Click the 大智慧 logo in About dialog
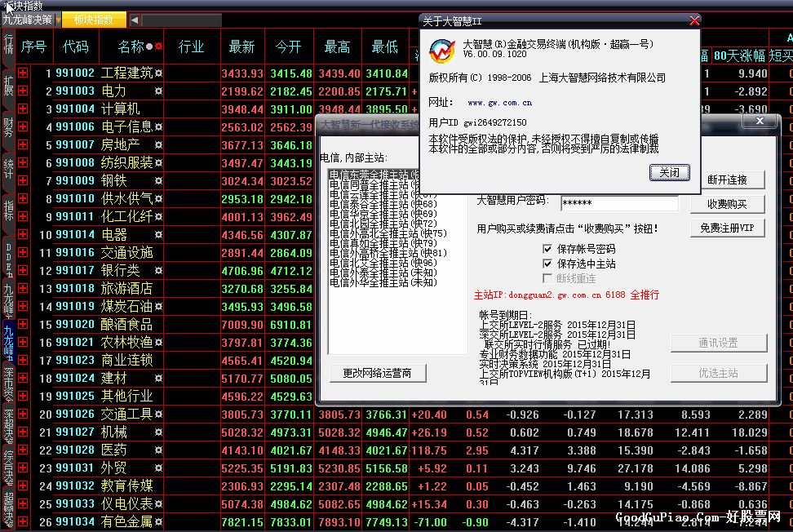 [x=442, y=51]
